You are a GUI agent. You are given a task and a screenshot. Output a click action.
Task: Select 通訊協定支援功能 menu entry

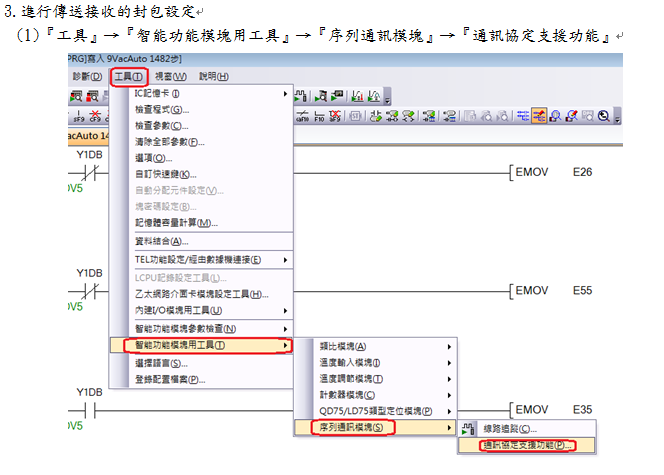523,444
